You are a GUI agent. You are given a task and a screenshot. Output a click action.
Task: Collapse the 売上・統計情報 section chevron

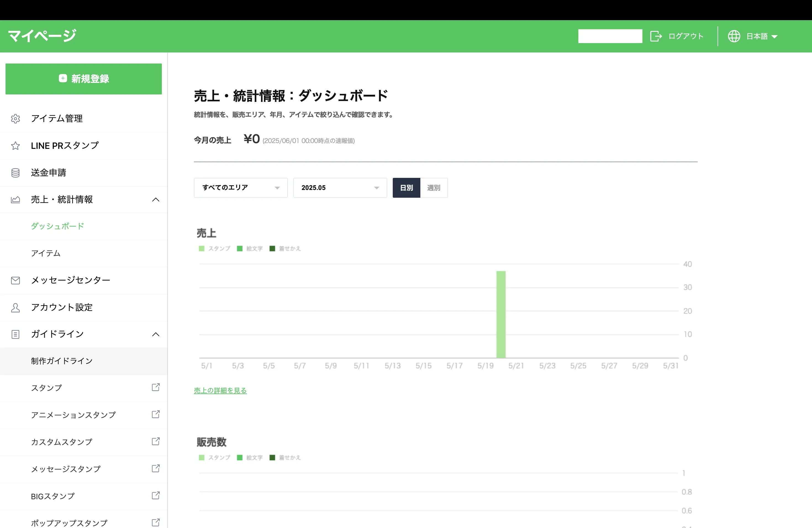155,200
